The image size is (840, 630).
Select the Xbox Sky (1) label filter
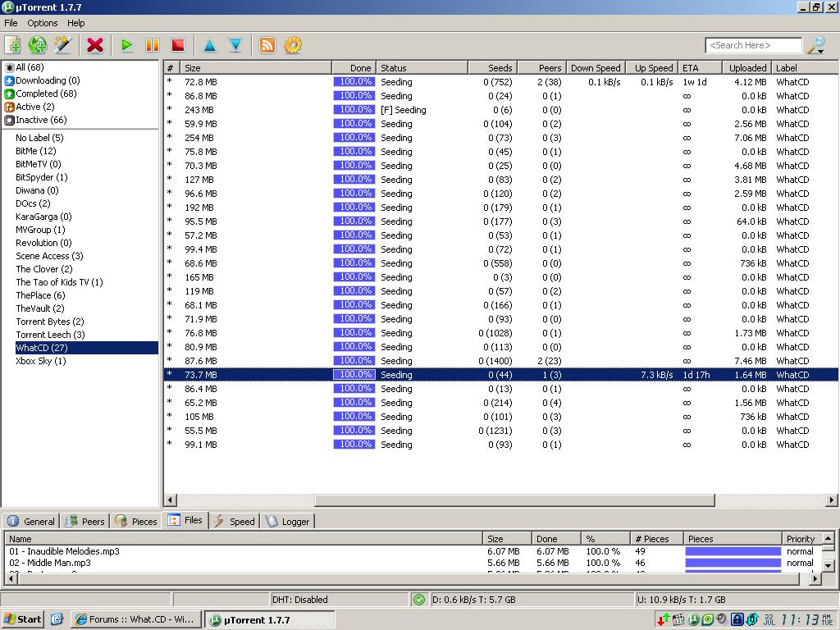(41, 361)
